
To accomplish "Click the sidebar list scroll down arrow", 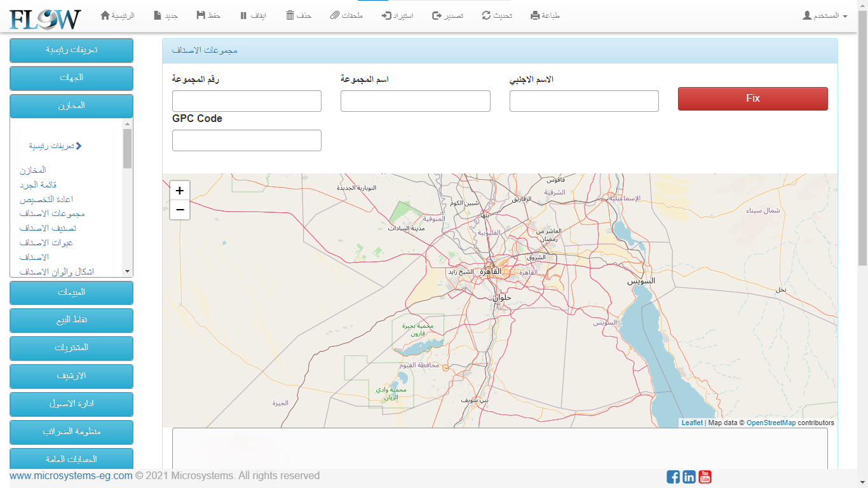I will point(128,271).
